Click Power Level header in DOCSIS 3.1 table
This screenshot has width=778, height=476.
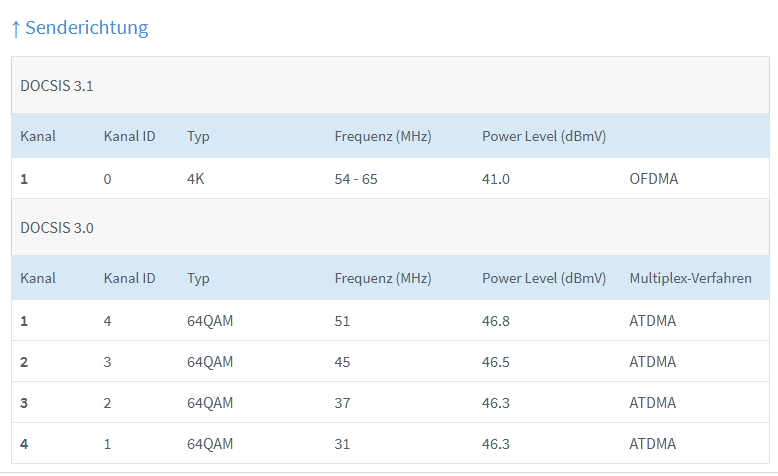coord(544,136)
